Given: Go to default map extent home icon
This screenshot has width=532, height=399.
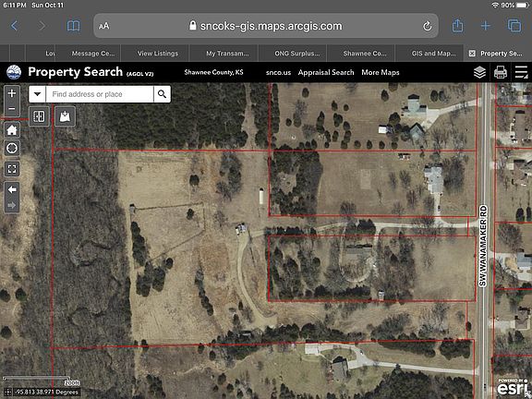Looking at the screenshot, I should click(12, 130).
